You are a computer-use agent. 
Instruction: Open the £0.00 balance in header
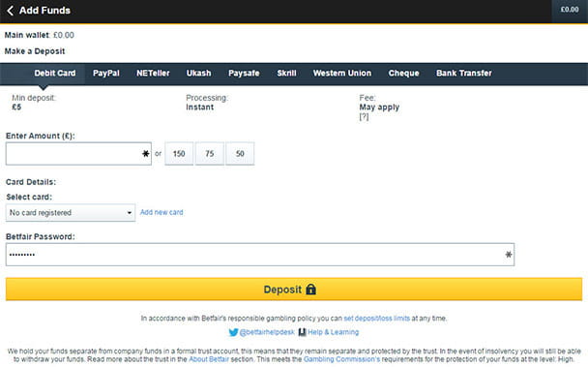pos(570,10)
